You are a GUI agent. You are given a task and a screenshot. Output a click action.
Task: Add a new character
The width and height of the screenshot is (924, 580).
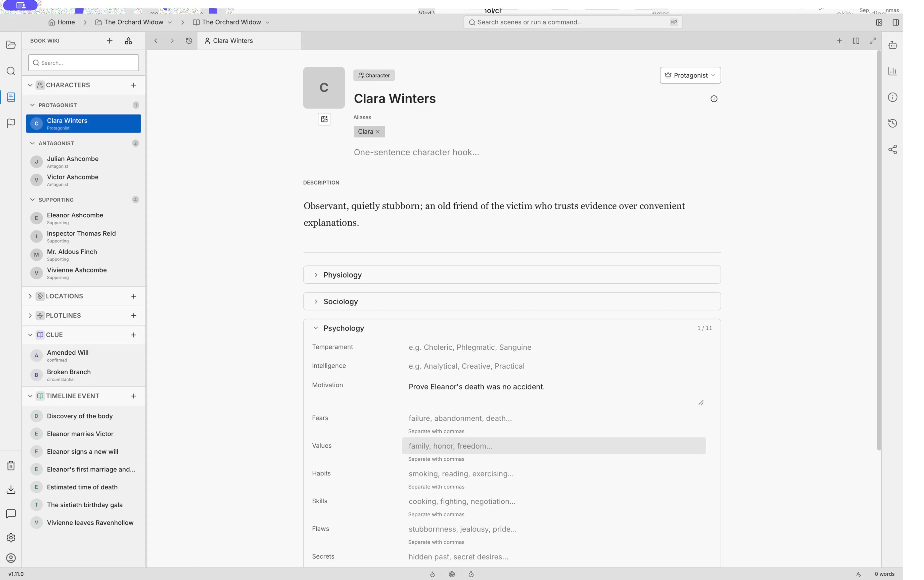[x=133, y=85]
